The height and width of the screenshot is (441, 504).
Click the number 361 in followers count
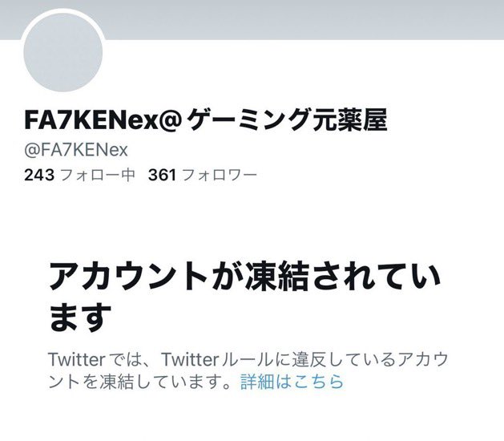pos(163,175)
